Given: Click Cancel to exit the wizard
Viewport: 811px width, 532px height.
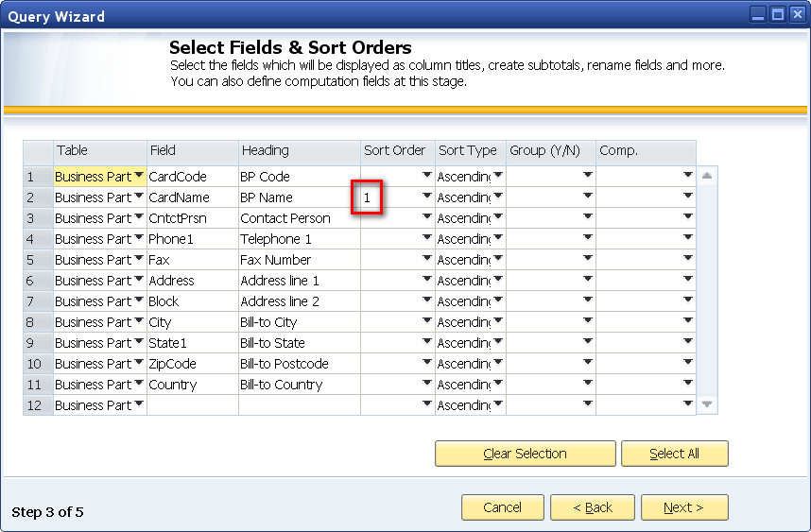Looking at the screenshot, I should point(502,507).
